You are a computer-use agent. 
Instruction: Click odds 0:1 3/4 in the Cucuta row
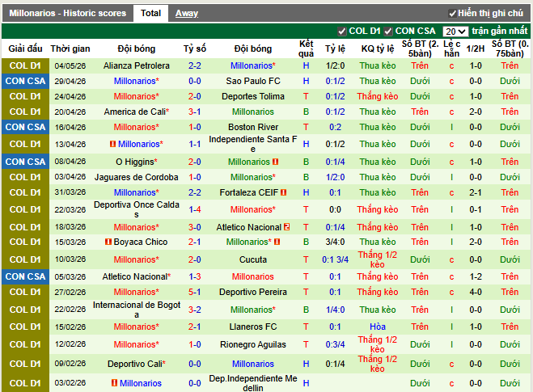[x=335, y=259]
